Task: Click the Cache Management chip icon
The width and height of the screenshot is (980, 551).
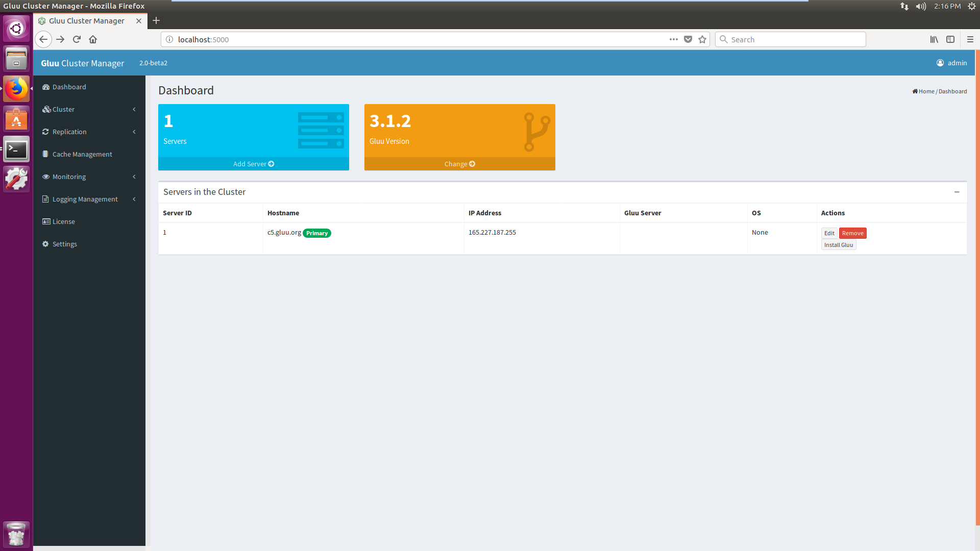Action: (45, 154)
